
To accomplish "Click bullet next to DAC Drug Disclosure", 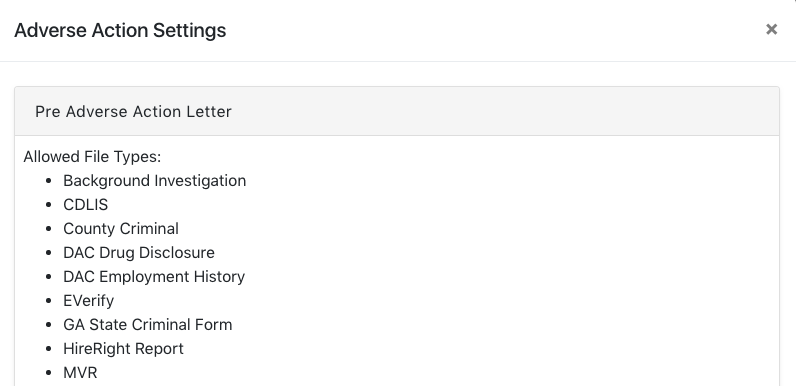I will point(49,252).
